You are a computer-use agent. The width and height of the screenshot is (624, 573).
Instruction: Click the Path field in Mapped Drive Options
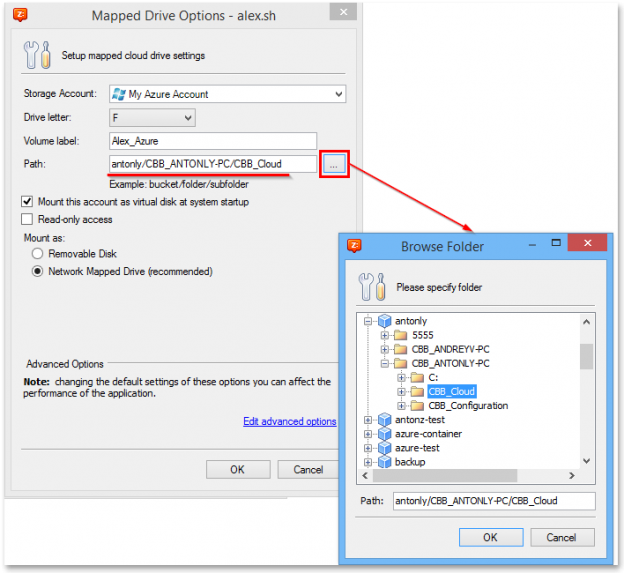pyautogui.click(x=213, y=164)
